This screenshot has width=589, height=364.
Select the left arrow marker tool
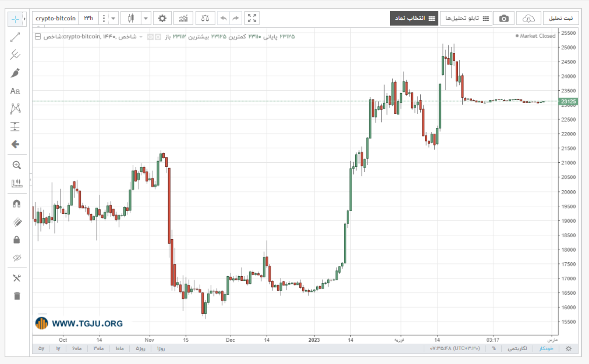pyautogui.click(x=15, y=145)
